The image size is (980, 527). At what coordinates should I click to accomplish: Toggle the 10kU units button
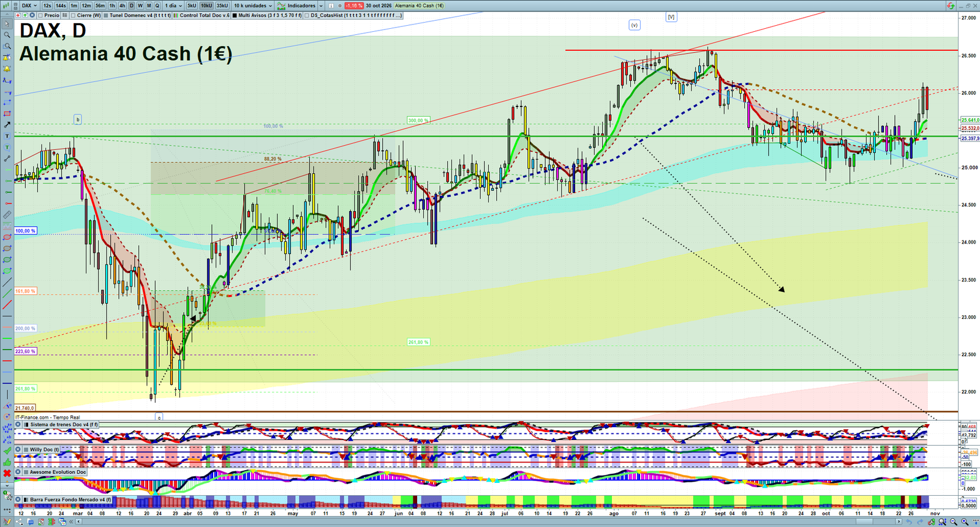pos(206,6)
